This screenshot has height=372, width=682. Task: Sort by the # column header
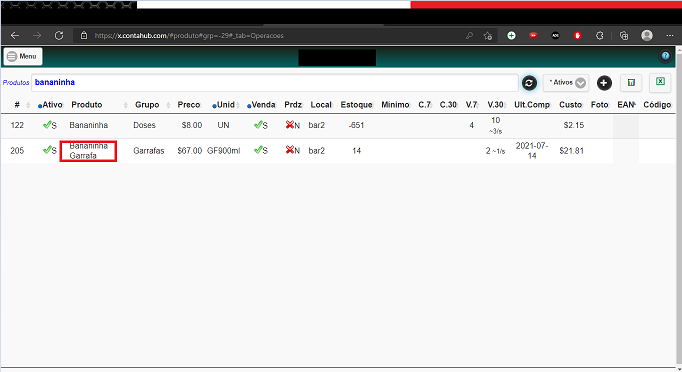tap(17, 105)
